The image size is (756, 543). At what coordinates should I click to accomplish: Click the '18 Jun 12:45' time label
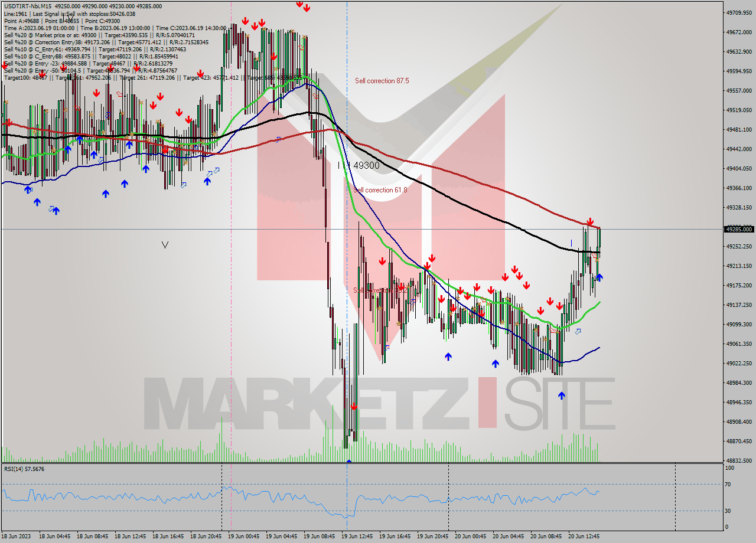click(130, 537)
